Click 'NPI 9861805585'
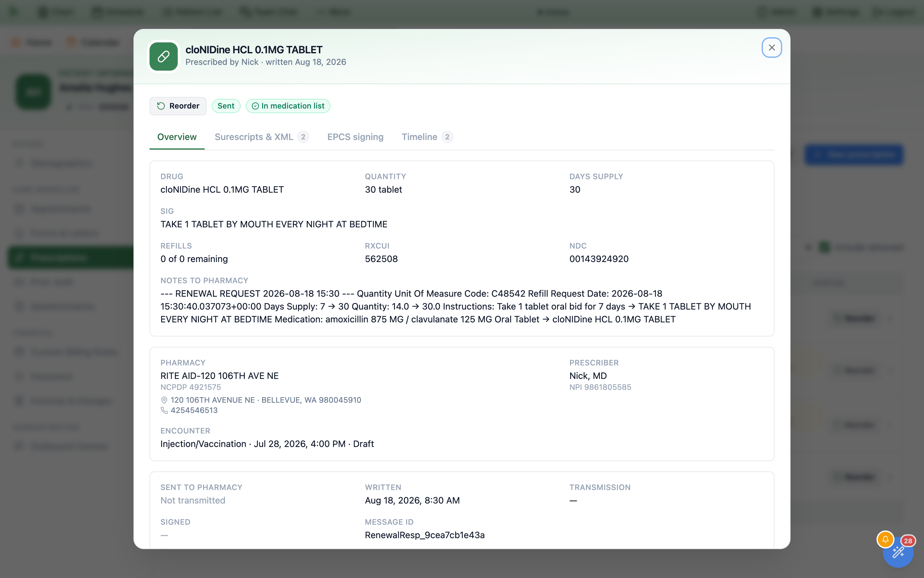Screen dimensions: 924x578 pos(600,387)
